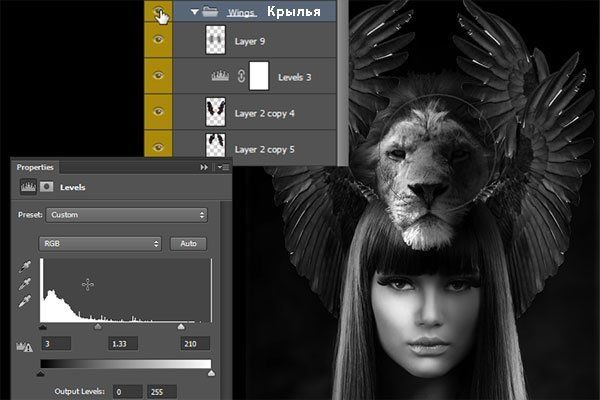The width and height of the screenshot is (600, 400).
Task: Select Layer 2 copy 5 thumbnail
Action: click(x=215, y=145)
